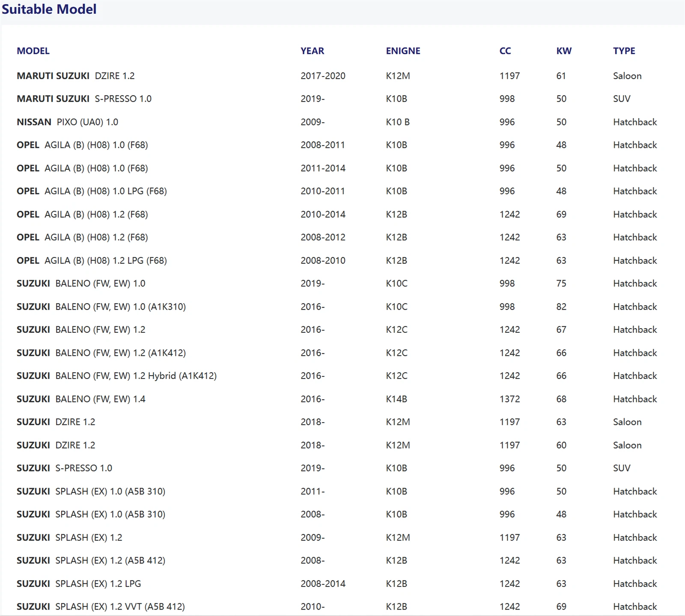The height and width of the screenshot is (616, 685).
Task: Click Hatchback type in BALENO 1.4 row
Action: point(635,399)
